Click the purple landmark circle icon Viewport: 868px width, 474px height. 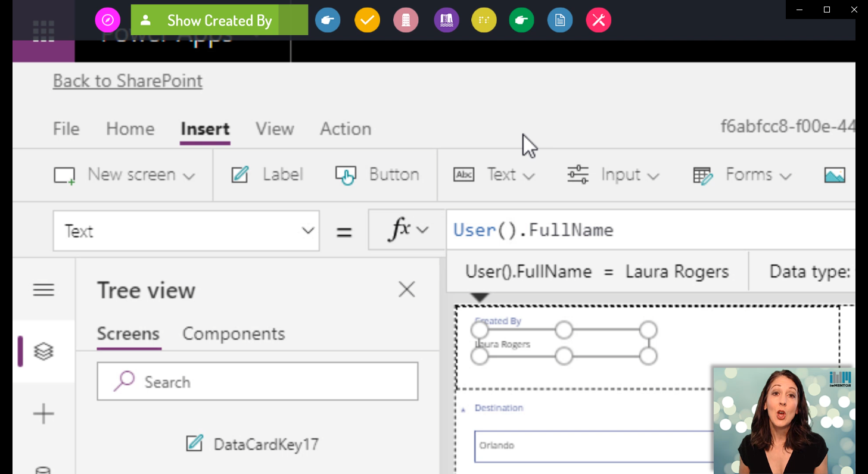(447, 20)
